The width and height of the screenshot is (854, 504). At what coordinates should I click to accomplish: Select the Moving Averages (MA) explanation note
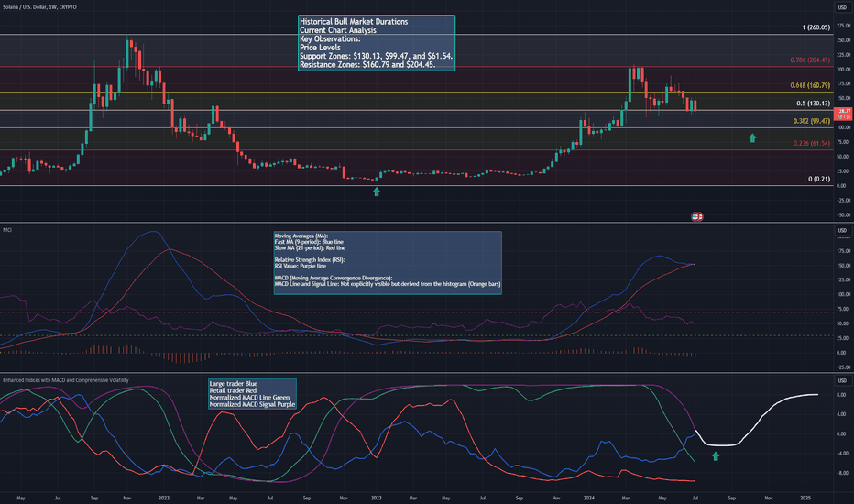click(x=388, y=263)
